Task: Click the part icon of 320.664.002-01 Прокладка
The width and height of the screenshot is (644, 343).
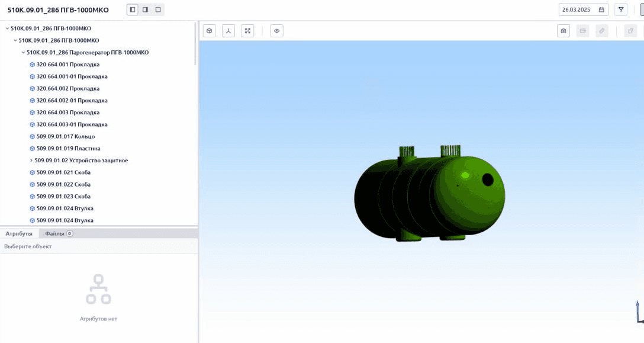Action: (x=32, y=100)
